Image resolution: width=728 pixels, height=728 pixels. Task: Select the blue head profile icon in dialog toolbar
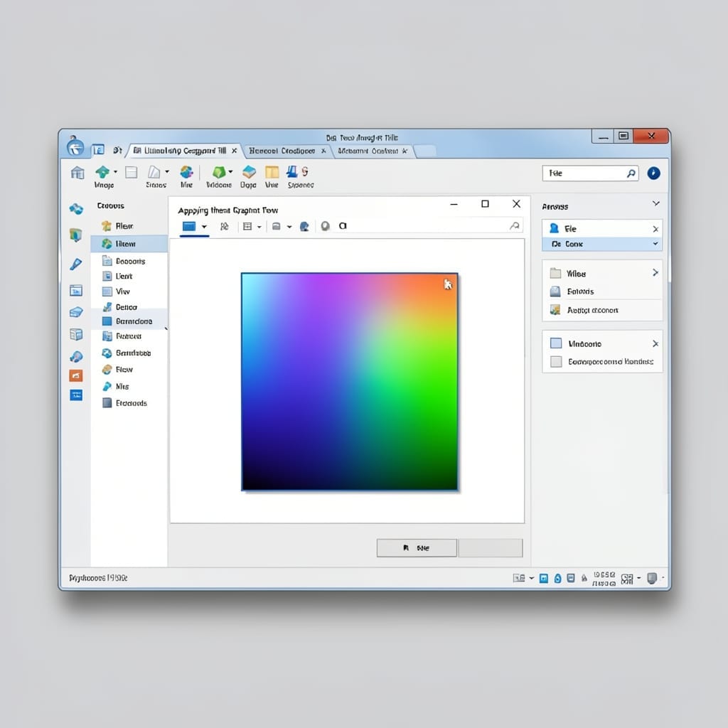pyautogui.click(x=304, y=226)
